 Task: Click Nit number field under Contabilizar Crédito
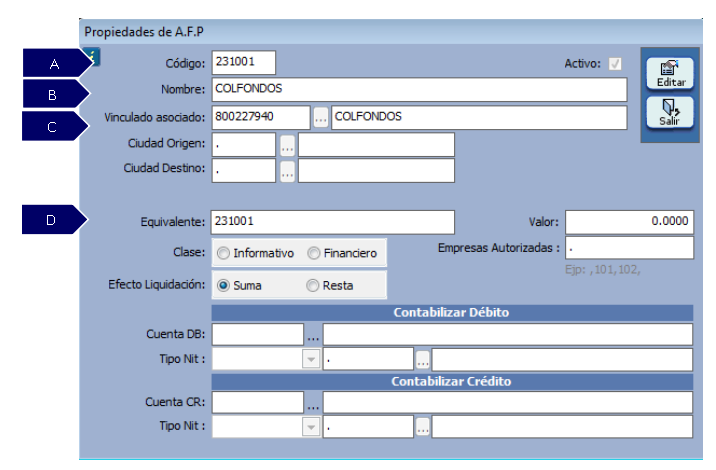(368, 427)
